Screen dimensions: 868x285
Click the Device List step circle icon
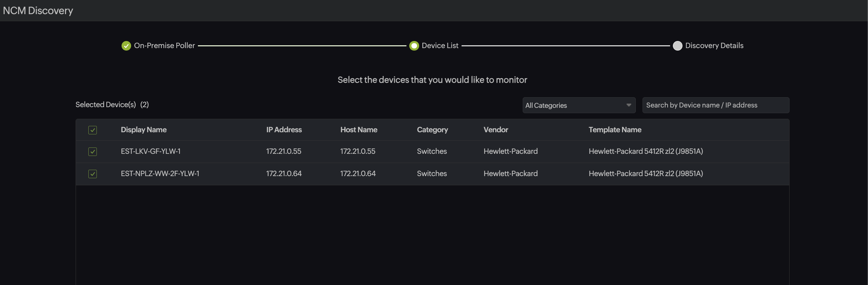click(x=414, y=46)
